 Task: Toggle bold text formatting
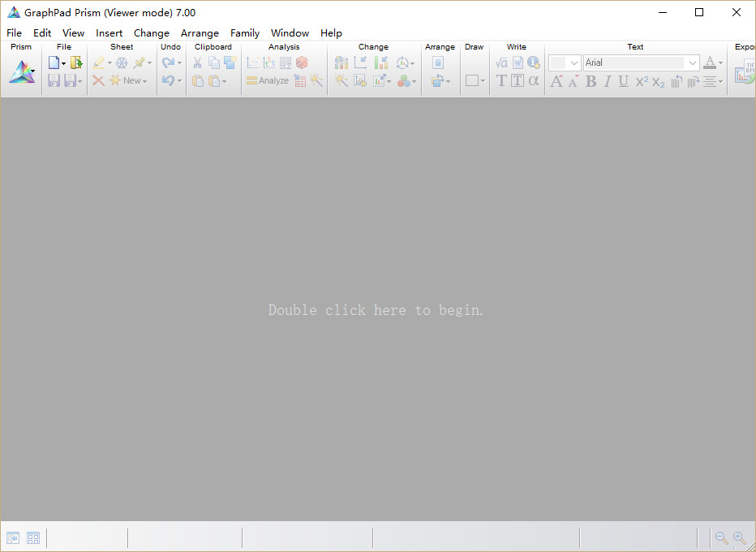[591, 81]
